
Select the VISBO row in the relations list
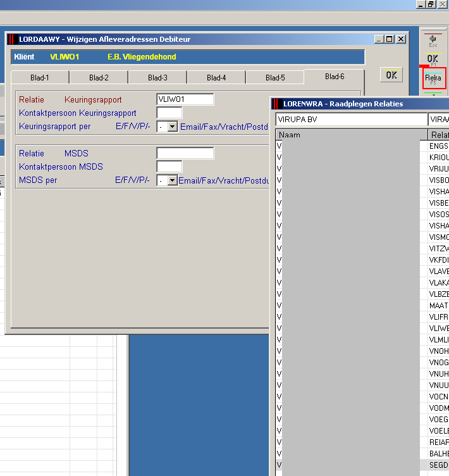pyautogui.click(x=362, y=180)
